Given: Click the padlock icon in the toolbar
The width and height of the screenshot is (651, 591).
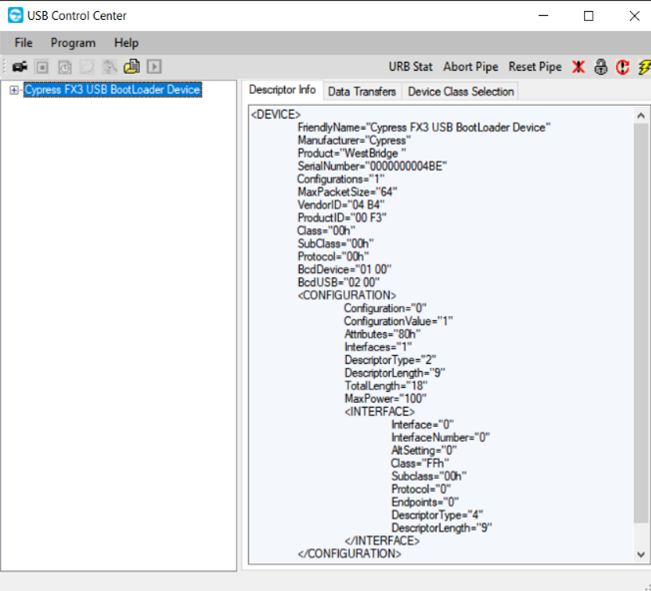Looking at the screenshot, I should 600,67.
